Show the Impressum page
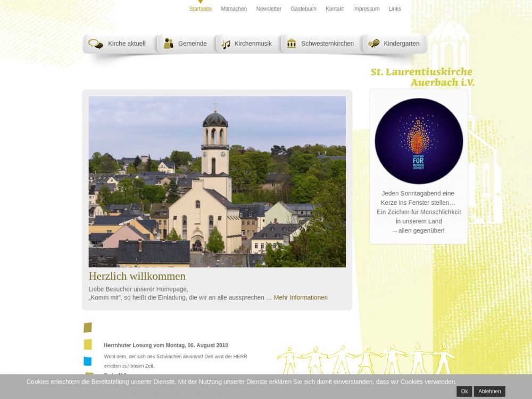 click(x=366, y=9)
